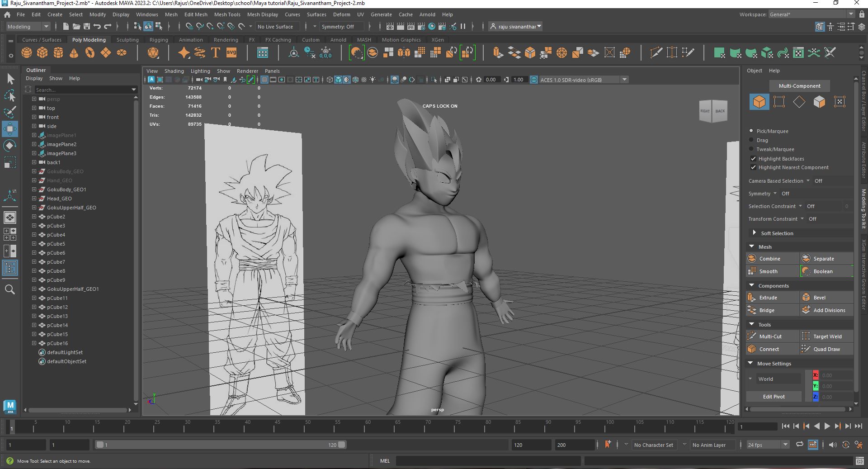Open the Workspace General dropdown
Screen dimensions: 868x469
click(x=811, y=14)
